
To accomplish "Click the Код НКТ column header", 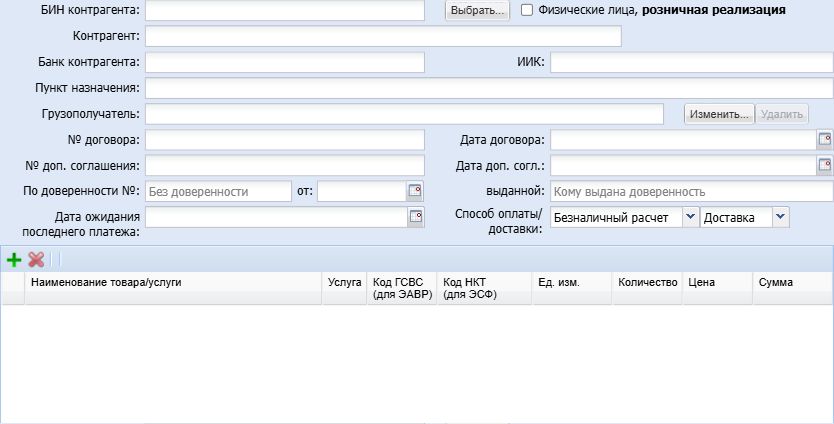I will click(484, 288).
